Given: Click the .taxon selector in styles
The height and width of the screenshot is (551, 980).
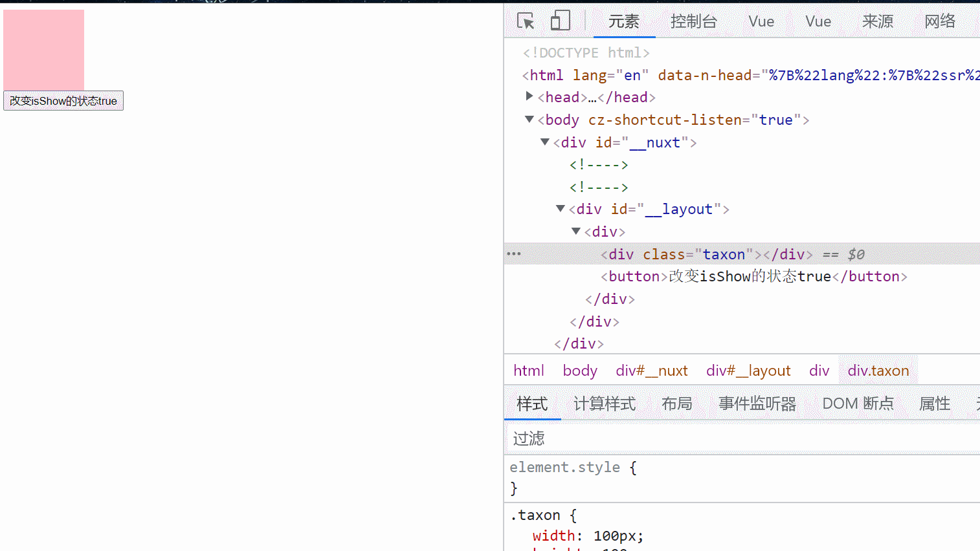Looking at the screenshot, I should tap(535, 515).
